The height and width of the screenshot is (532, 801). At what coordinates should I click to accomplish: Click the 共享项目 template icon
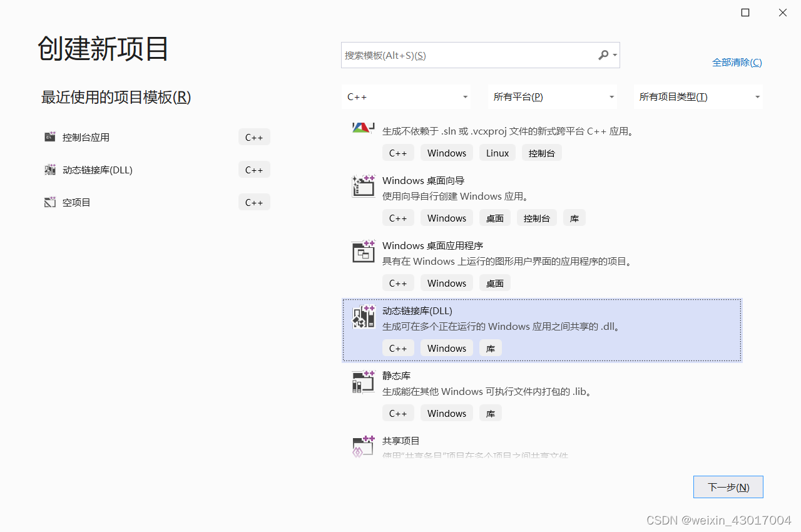coord(364,446)
